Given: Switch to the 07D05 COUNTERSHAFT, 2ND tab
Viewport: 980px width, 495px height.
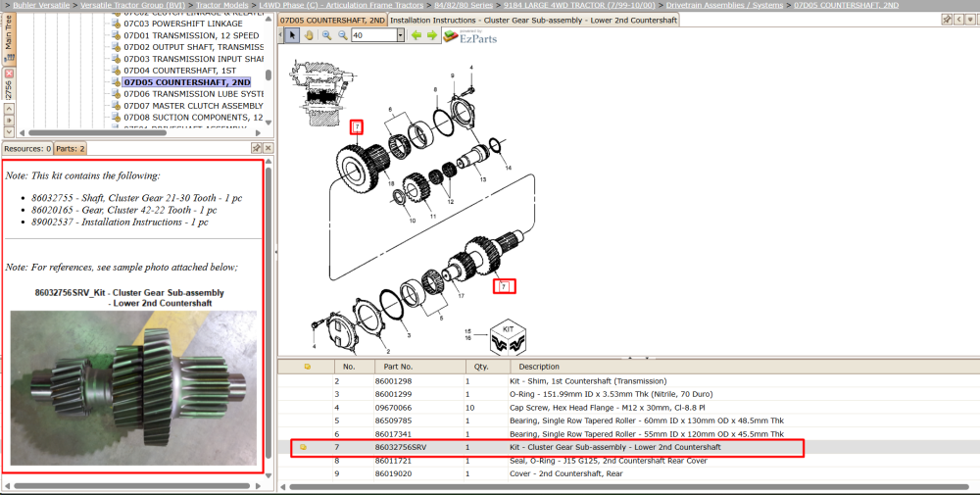Looking at the screenshot, I should tap(332, 20).
